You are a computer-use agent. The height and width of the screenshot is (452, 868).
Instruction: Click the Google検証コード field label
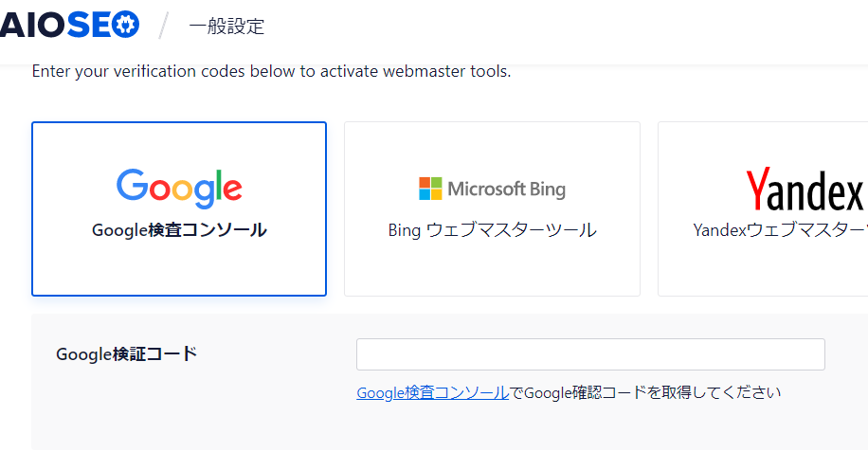127,354
